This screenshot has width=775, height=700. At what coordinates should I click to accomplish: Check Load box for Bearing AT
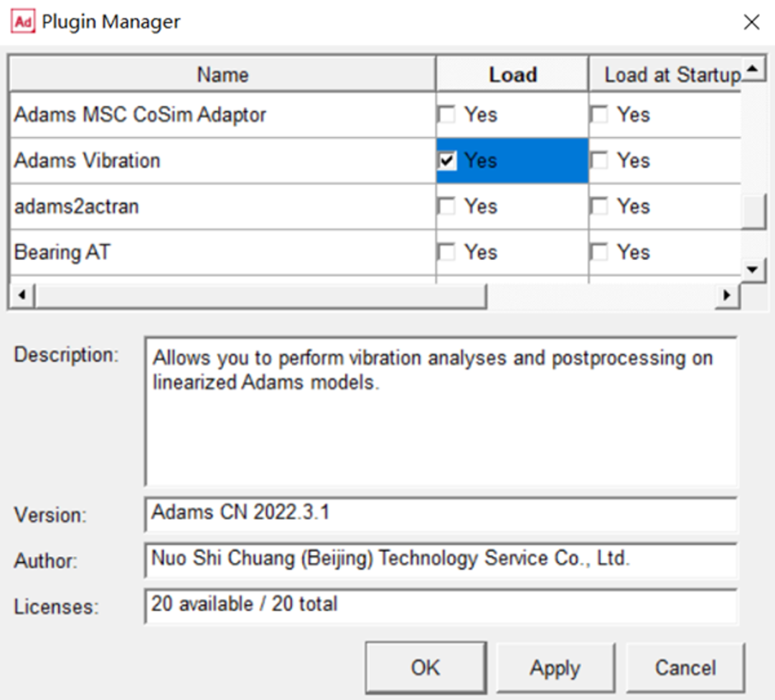(x=447, y=252)
